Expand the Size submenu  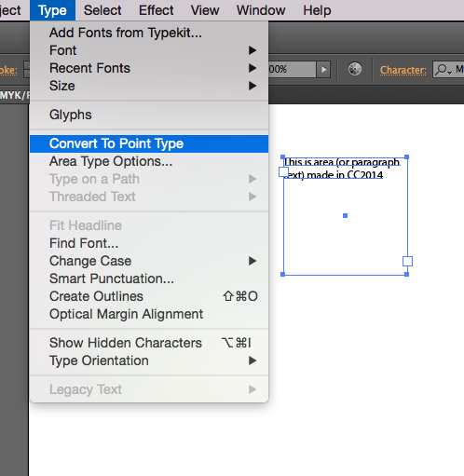pyautogui.click(x=149, y=86)
